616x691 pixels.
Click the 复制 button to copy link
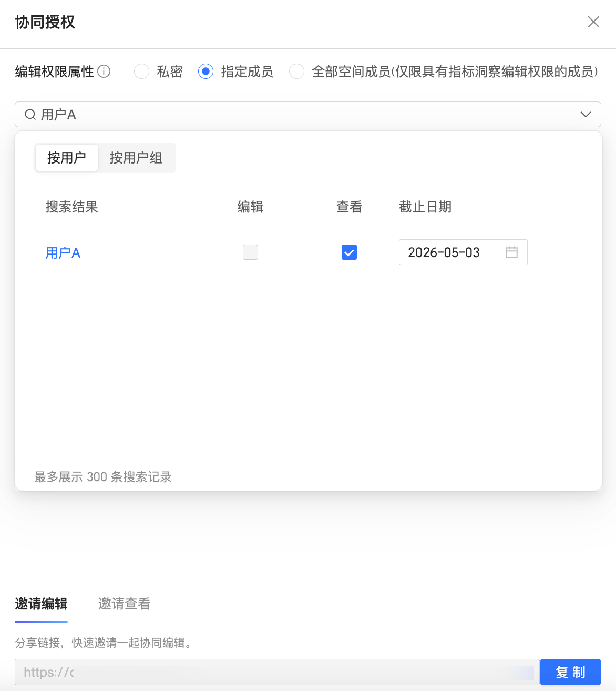pyautogui.click(x=570, y=672)
